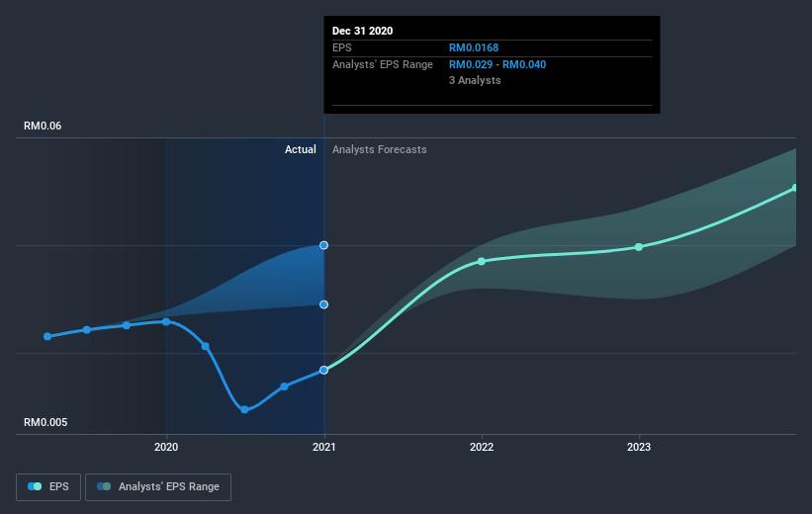Click the 2023 x-axis label
The width and height of the screenshot is (812, 514).
(639, 447)
